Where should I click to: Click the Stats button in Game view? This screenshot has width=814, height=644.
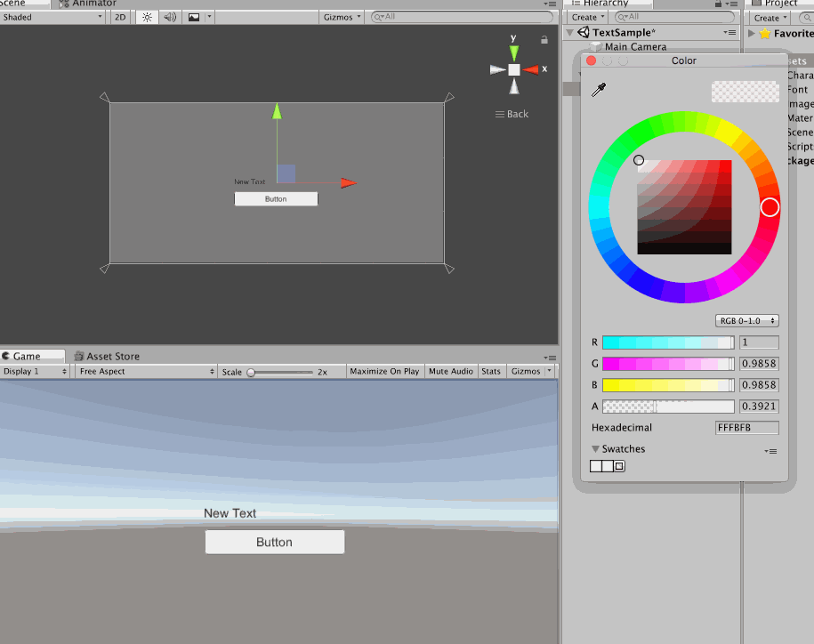coord(491,372)
